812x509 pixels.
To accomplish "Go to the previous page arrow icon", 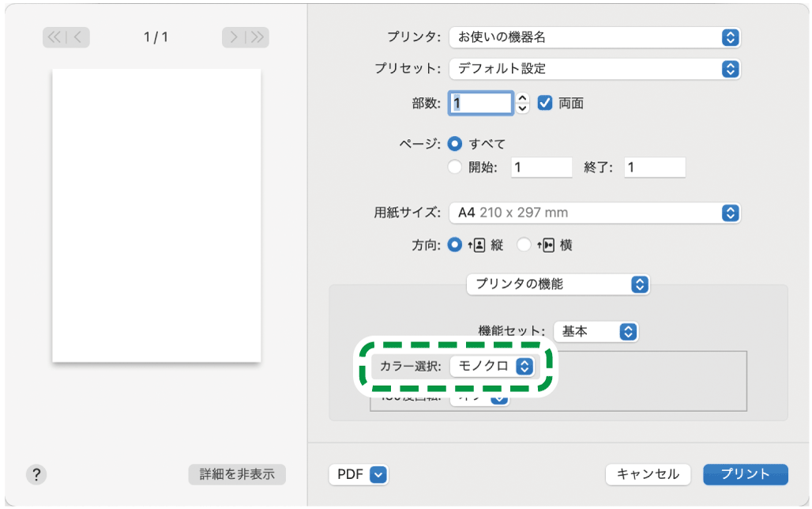I will (76, 36).
